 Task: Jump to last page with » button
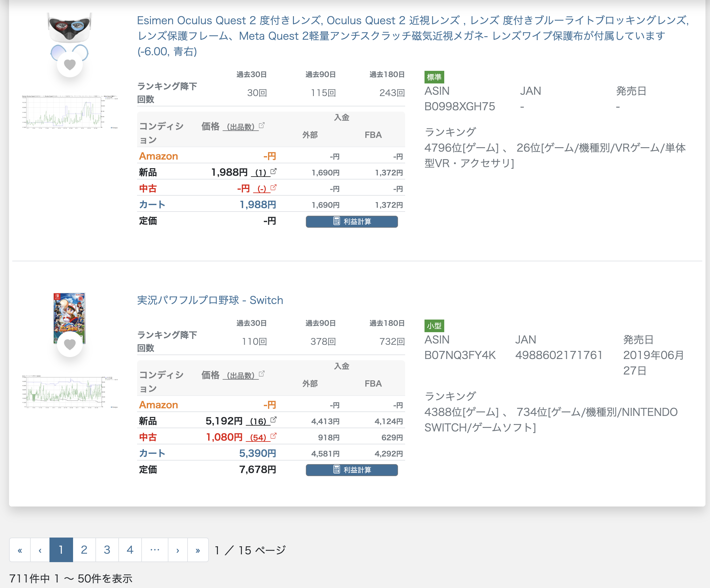coord(198,550)
